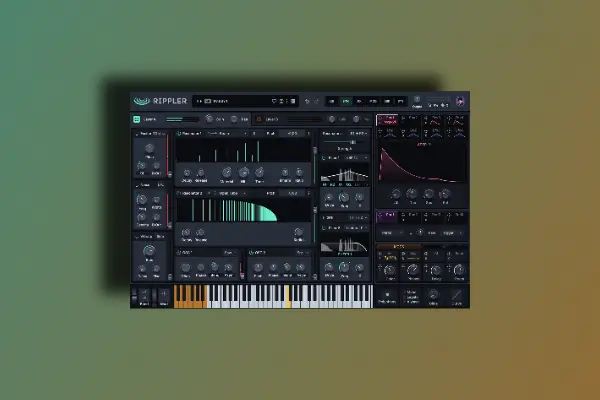The height and width of the screenshot is (400, 600).
Task: Toggle the green Layer A enable button
Action: coord(137,119)
